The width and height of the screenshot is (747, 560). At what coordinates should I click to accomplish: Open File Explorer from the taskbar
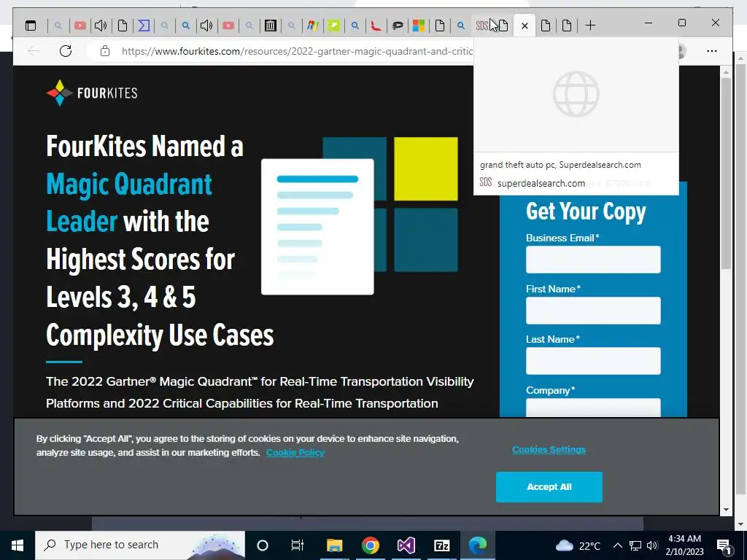334,545
